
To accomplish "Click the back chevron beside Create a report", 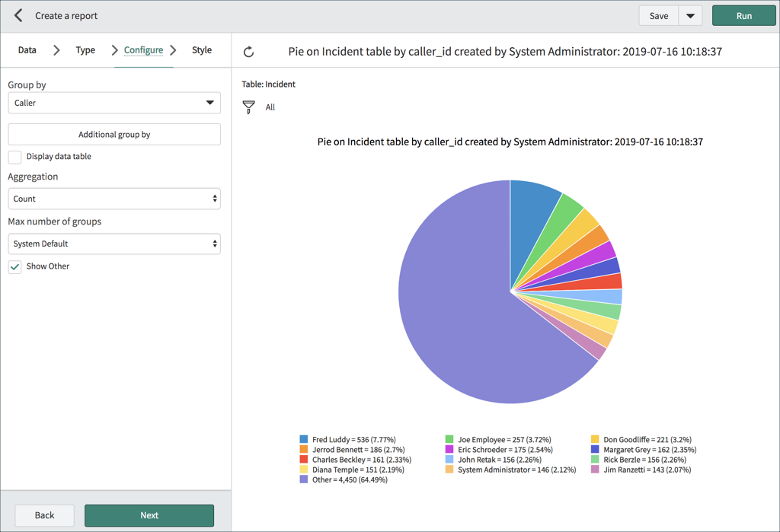I will pos(17,15).
